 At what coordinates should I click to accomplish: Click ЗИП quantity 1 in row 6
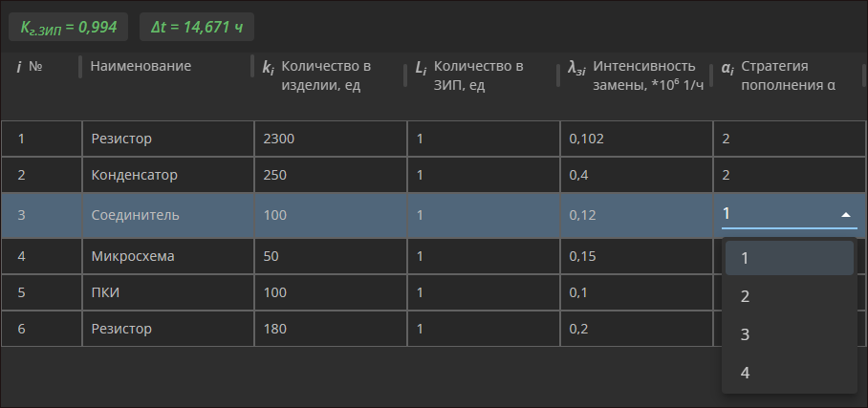(x=484, y=329)
